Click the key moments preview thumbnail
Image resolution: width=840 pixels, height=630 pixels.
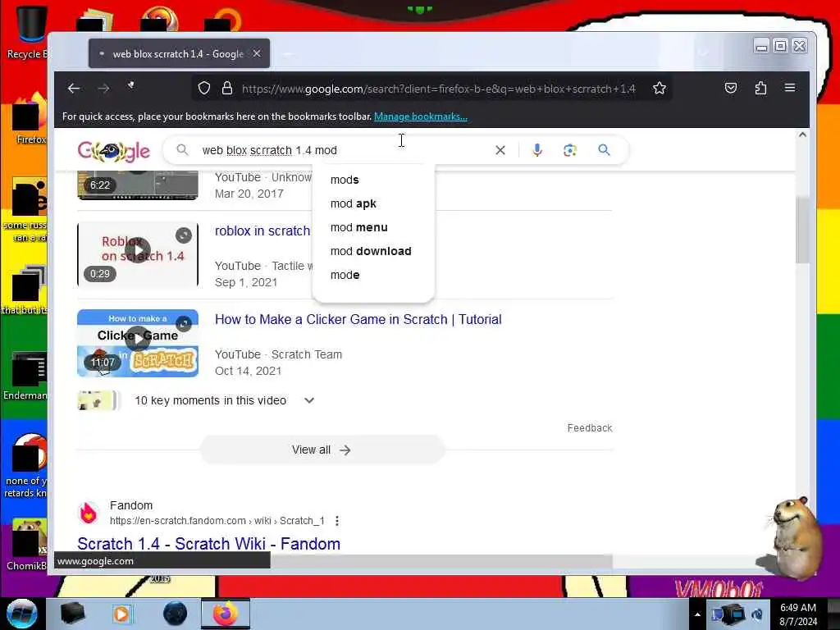point(97,400)
